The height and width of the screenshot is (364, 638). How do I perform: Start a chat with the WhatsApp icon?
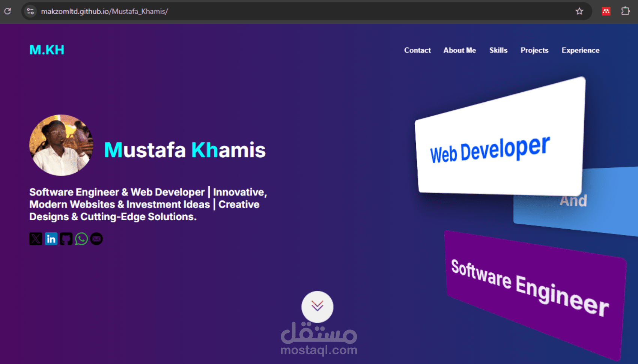click(82, 239)
